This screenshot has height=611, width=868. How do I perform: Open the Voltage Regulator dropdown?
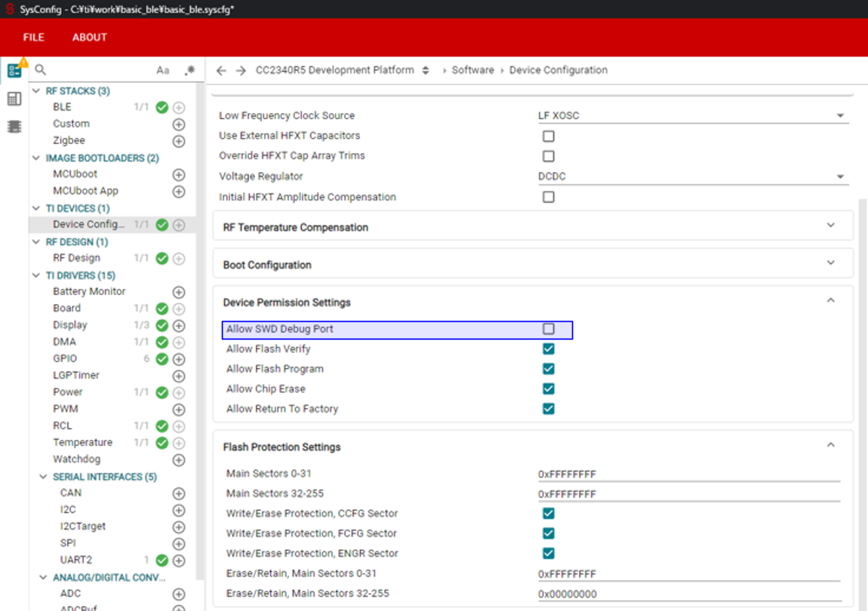coord(693,177)
